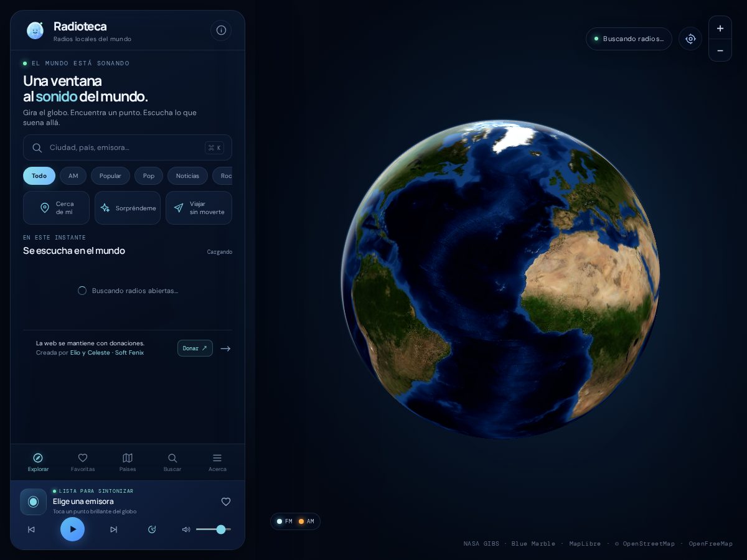The width and height of the screenshot is (747, 560).
Task: Click the FM legend entry
Action: click(x=284, y=521)
